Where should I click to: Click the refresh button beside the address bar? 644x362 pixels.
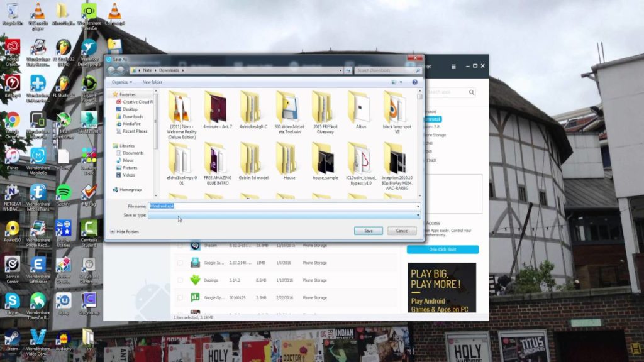[x=348, y=70]
